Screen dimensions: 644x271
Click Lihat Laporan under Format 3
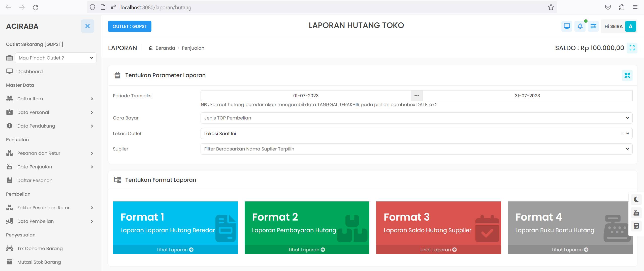(x=438, y=250)
